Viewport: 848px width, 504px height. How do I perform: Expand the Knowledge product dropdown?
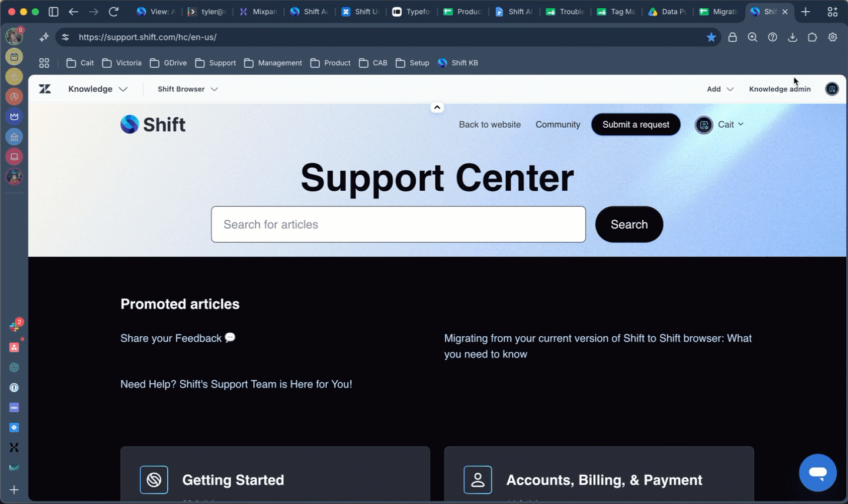tap(98, 89)
